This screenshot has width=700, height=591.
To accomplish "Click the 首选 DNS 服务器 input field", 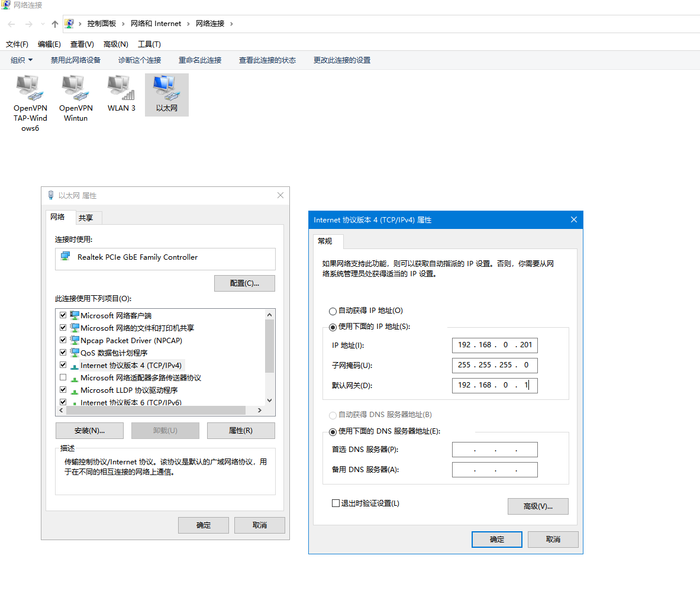I will point(495,450).
